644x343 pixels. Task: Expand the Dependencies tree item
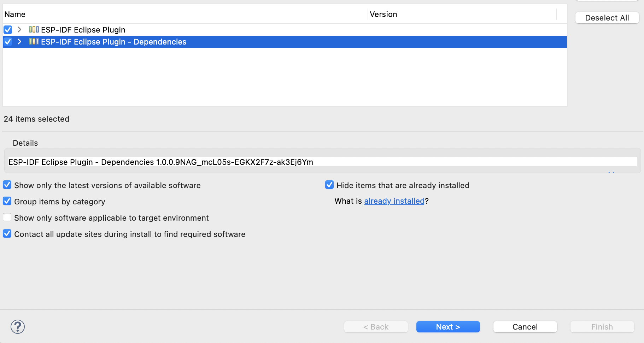click(19, 42)
